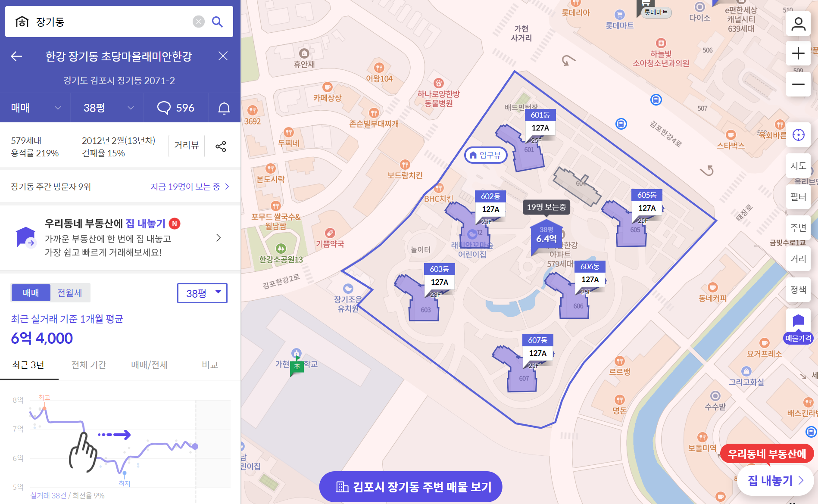Open the 596 comments section
The width and height of the screenshot is (818, 504).
coord(176,108)
